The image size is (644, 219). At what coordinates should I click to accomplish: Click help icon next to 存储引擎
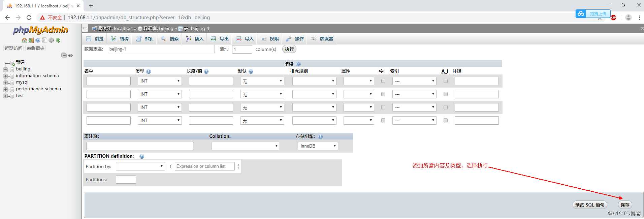pyautogui.click(x=320, y=136)
